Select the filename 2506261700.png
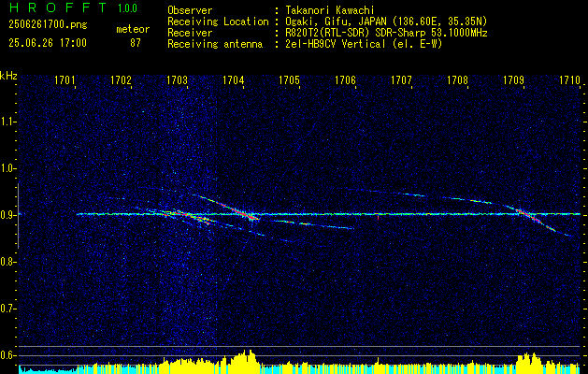 48,25
